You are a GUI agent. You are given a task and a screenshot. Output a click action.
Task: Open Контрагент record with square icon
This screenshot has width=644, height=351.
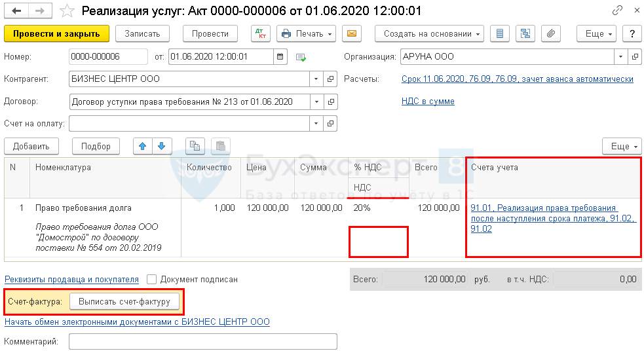(331, 79)
